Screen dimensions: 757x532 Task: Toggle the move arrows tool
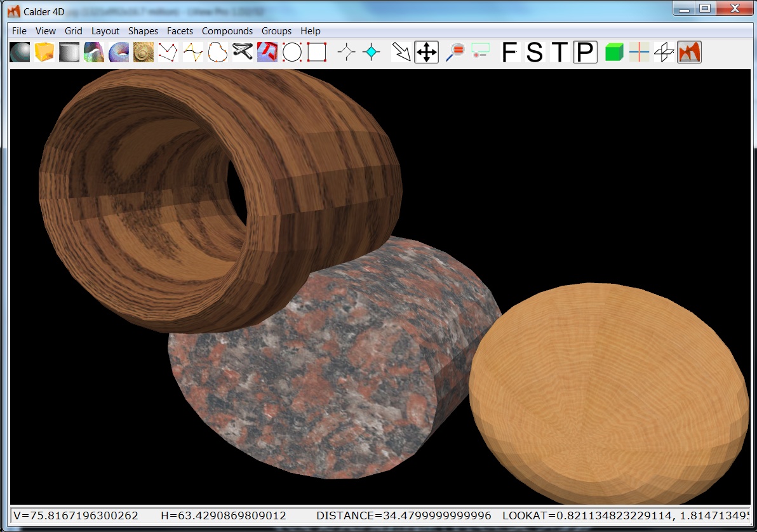426,52
